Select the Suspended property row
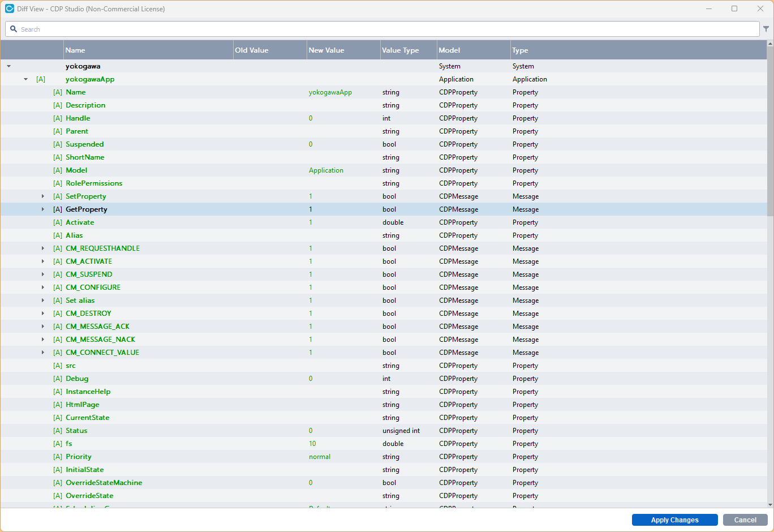 pyautogui.click(x=384, y=144)
